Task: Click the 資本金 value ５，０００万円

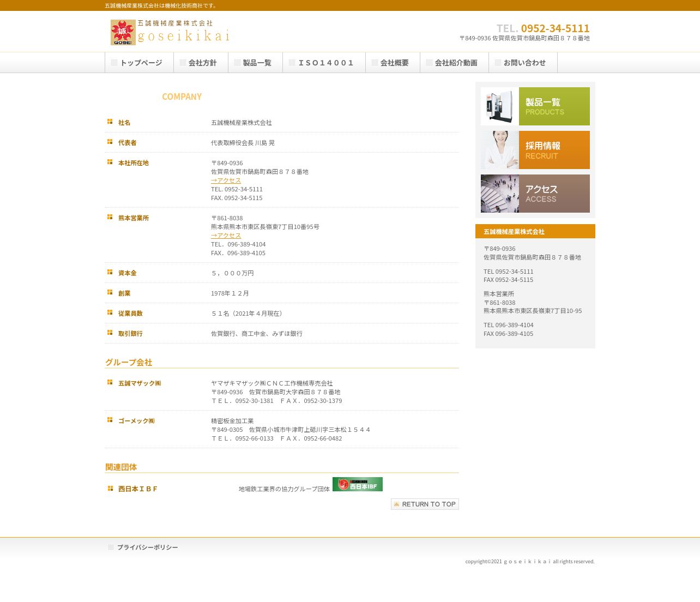Action: click(x=232, y=273)
